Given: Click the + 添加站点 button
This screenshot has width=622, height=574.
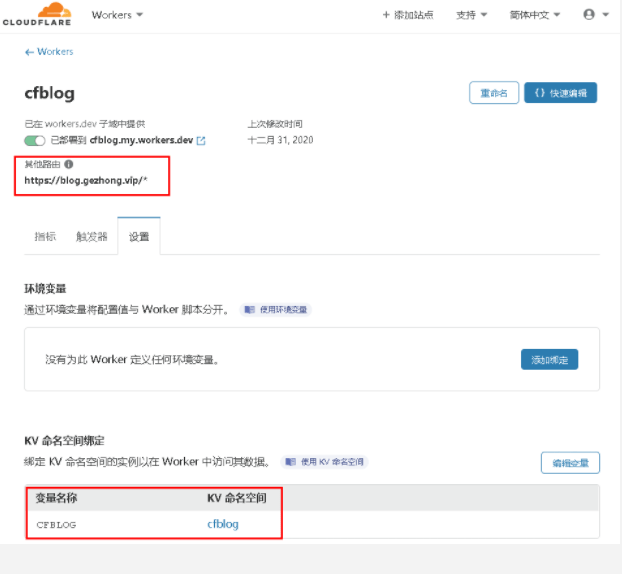Looking at the screenshot, I should [x=408, y=15].
